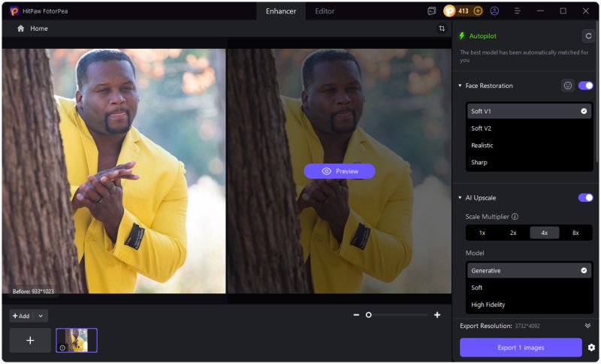Click the +Add button
This screenshot has height=364, width=601.
[x=21, y=316]
